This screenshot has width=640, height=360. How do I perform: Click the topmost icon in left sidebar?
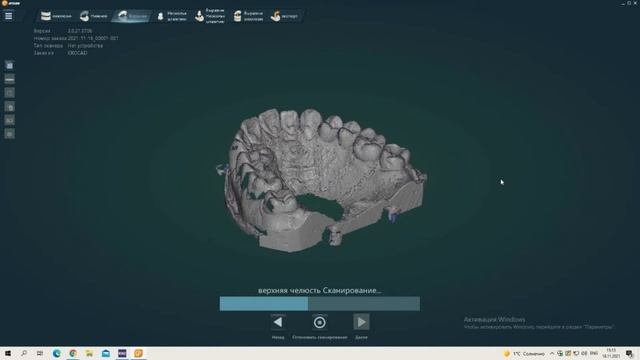point(9,65)
